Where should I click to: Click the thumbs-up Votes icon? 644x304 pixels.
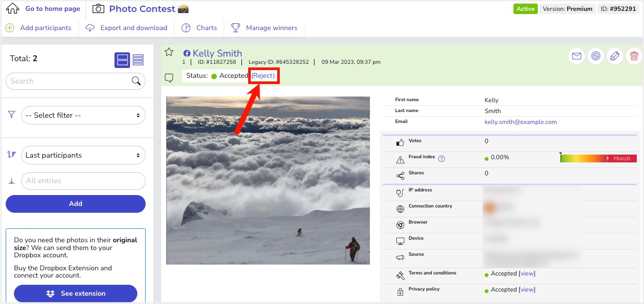[400, 143]
